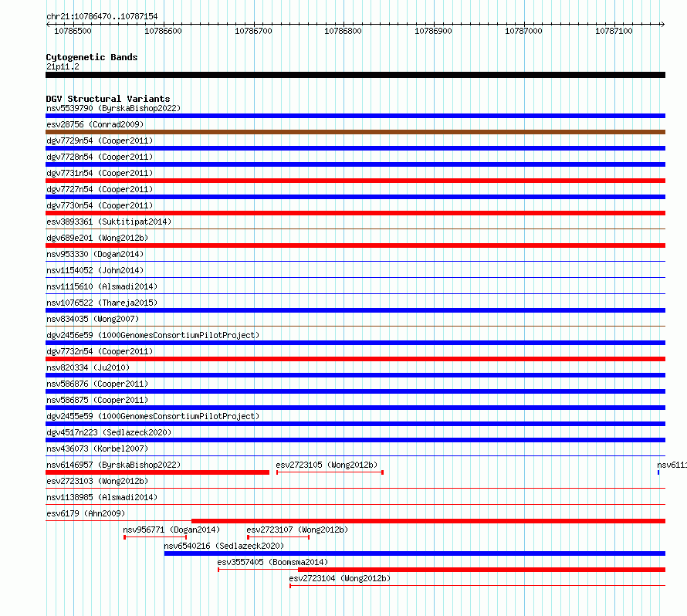Click ruler position 10786600
This screenshot has height=616, width=687.
163,31
